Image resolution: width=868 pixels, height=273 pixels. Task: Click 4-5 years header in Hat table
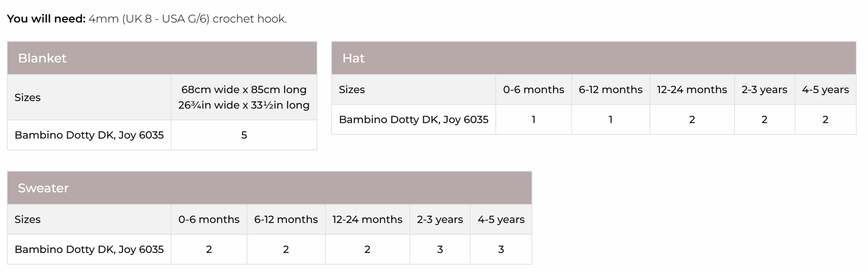[x=825, y=89]
